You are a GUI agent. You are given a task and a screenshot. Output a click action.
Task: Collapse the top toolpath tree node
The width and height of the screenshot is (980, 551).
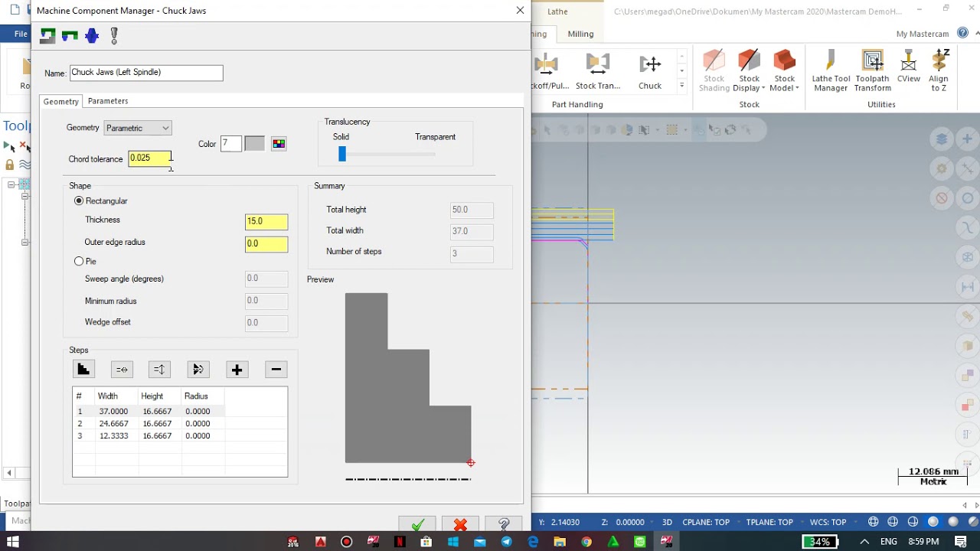tap(11, 184)
